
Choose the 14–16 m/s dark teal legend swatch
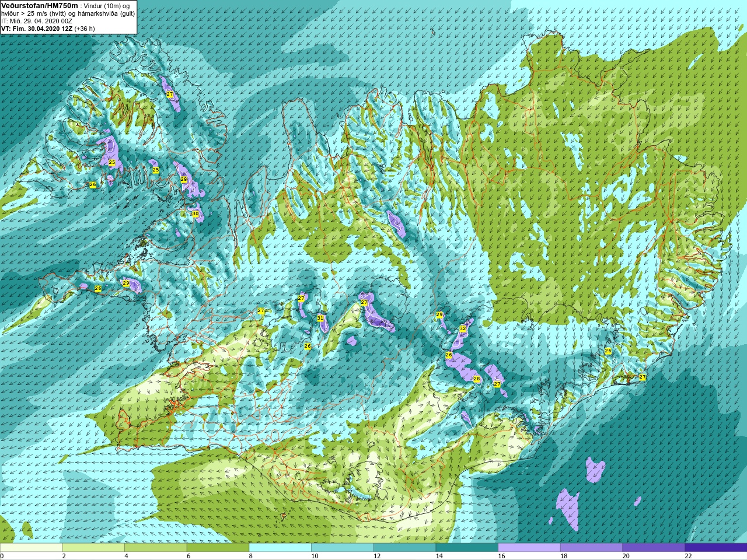(467, 548)
